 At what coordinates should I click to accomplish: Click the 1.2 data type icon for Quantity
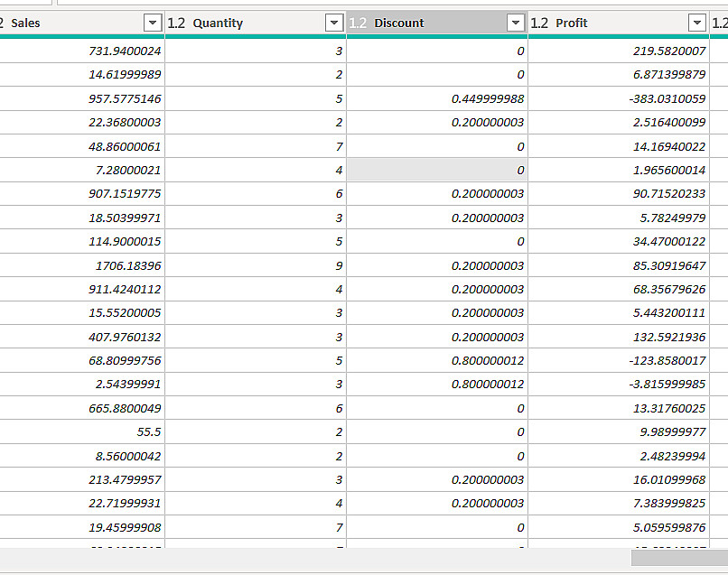pos(176,23)
